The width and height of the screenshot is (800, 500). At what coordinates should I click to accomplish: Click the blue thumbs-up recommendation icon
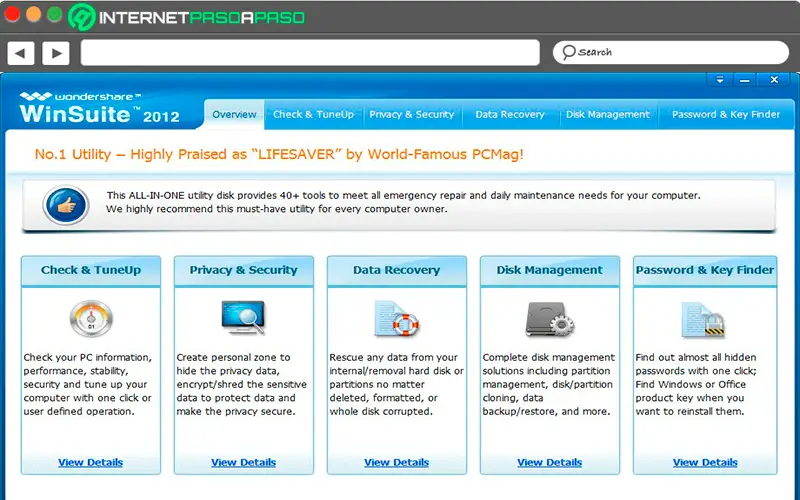pyautogui.click(x=66, y=205)
